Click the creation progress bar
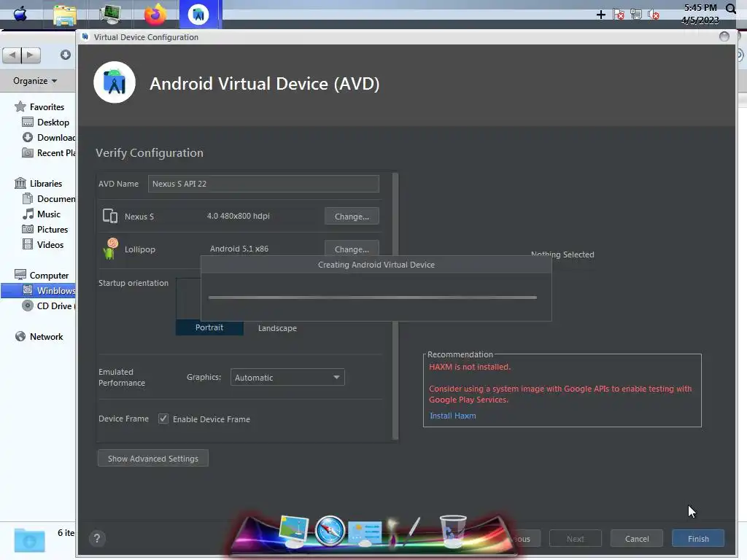This screenshot has width=747, height=560. coord(373,297)
